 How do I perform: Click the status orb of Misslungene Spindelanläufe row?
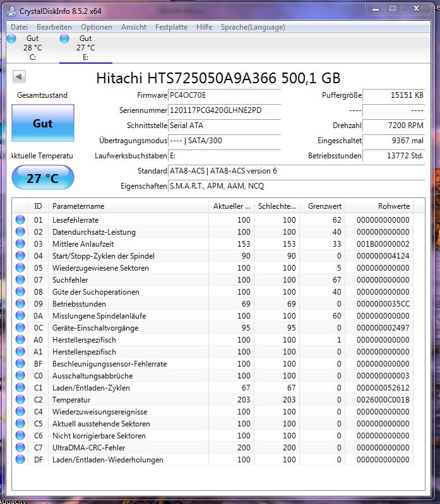click(20, 315)
